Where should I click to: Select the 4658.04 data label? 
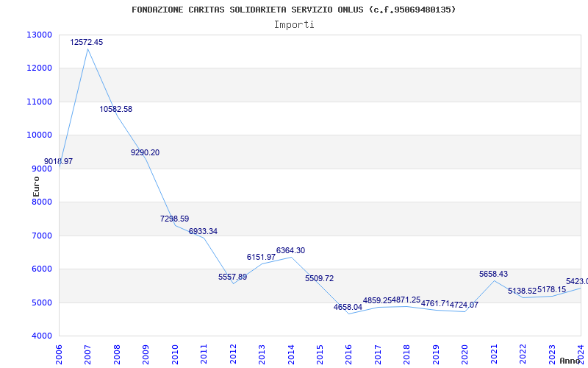pos(348,307)
